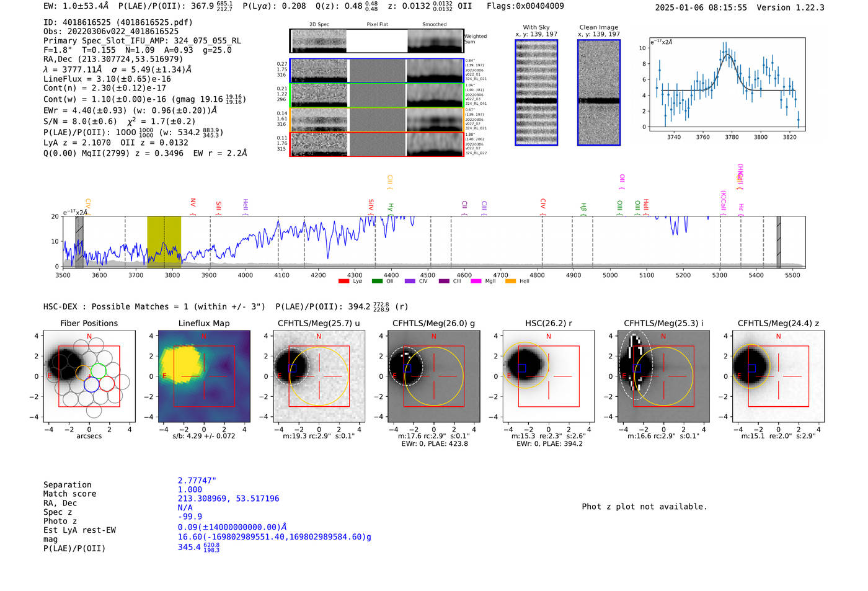Screen dimensions: 868x591
Task: Select the CFHTLS/Meg(24.4) z cutout
Action: [778, 376]
